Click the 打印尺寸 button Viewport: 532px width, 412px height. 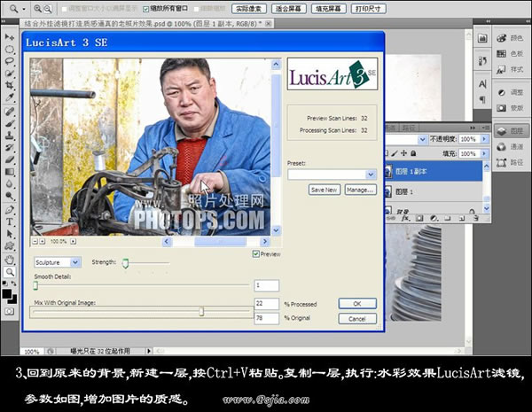(x=368, y=9)
